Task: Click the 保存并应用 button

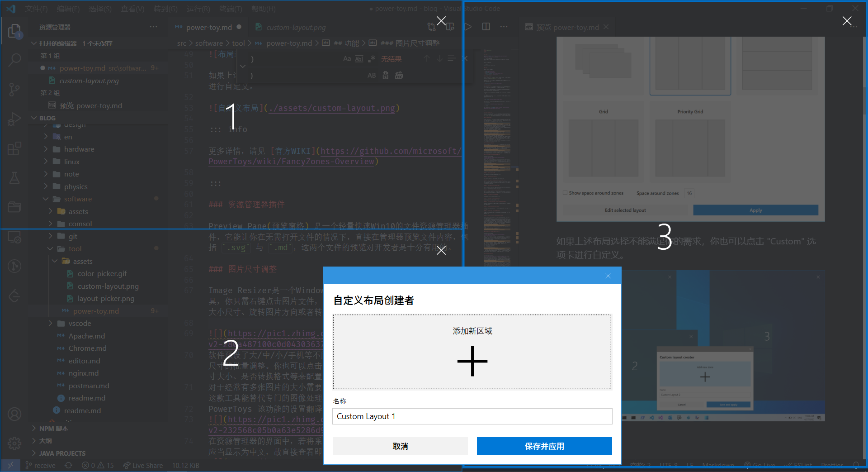Action: click(x=544, y=446)
